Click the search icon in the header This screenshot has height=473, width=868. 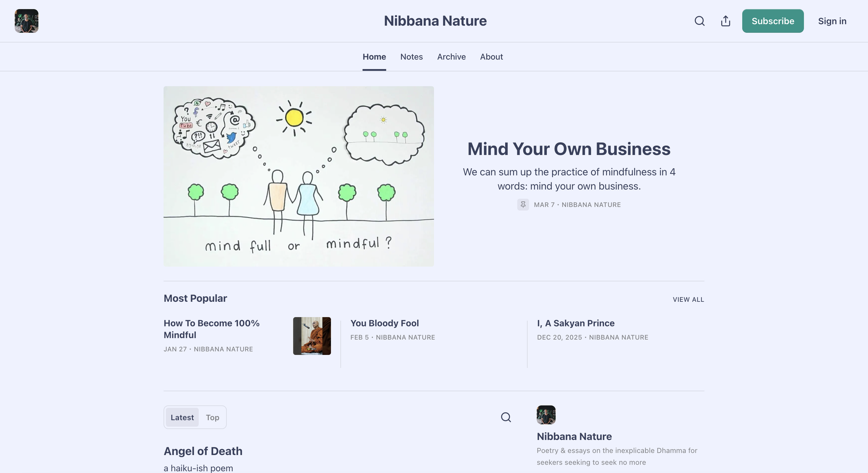point(699,21)
